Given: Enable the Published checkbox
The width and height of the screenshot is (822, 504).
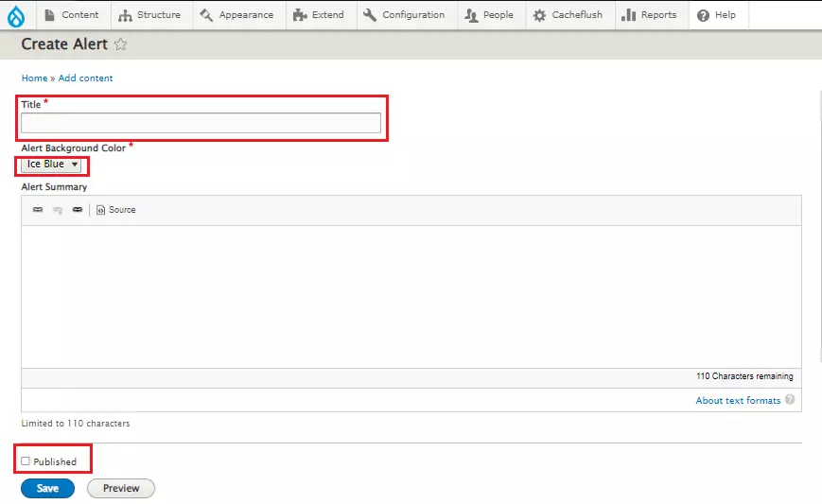Looking at the screenshot, I should (x=26, y=461).
